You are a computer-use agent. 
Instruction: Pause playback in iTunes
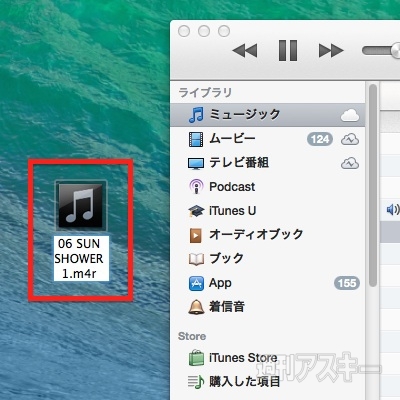point(288,51)
